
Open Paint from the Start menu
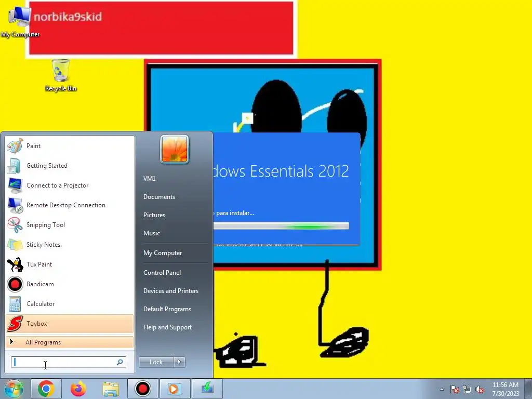(x=70, y=146)
